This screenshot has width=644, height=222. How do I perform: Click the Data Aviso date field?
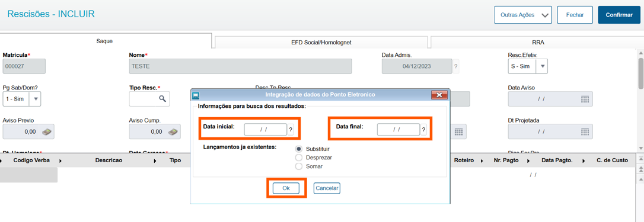[x=550, y=99]
